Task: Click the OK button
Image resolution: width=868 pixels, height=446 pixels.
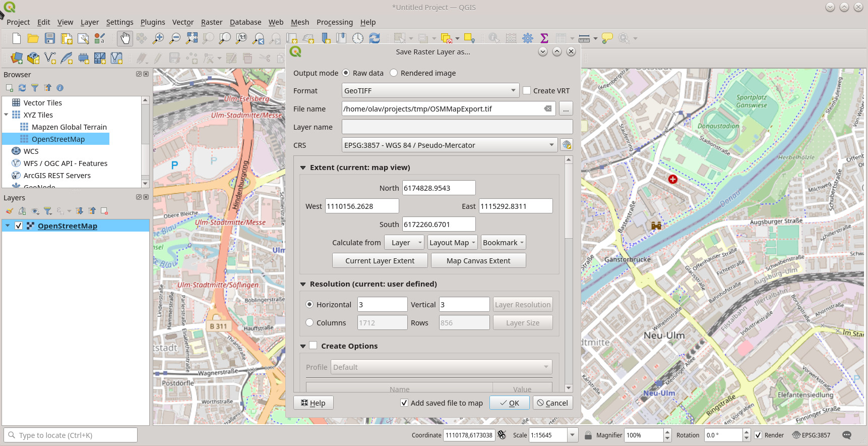Action: [x=510, y=403]
